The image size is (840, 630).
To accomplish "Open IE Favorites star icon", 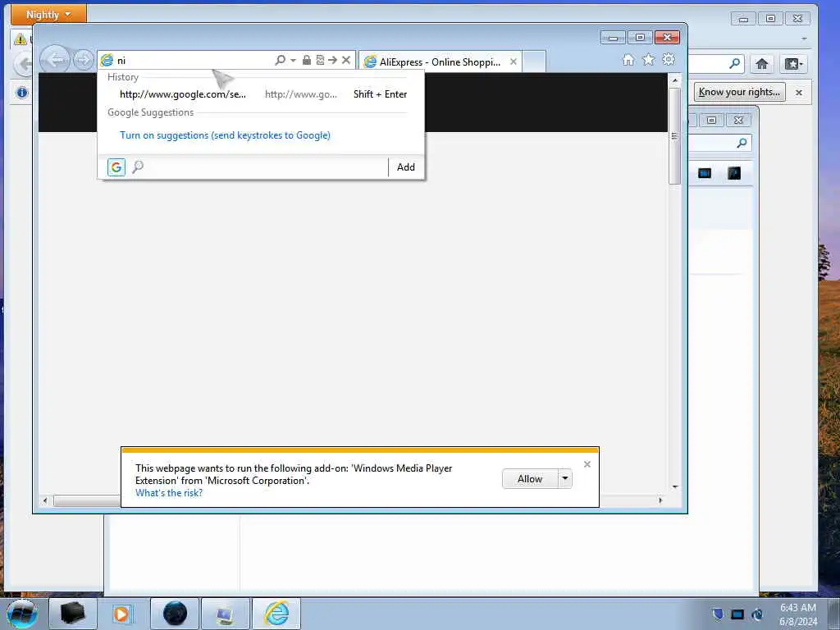I will coord(648,59).
